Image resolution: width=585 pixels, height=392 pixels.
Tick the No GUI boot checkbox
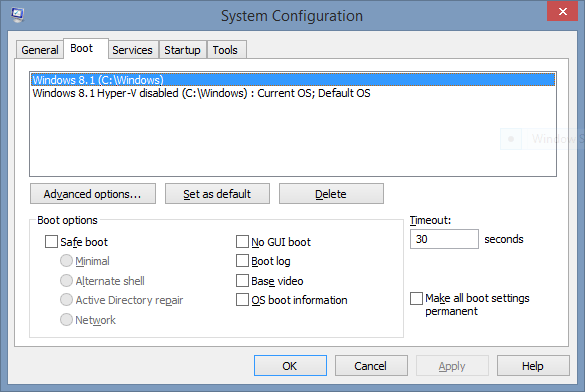coord(242,242)
